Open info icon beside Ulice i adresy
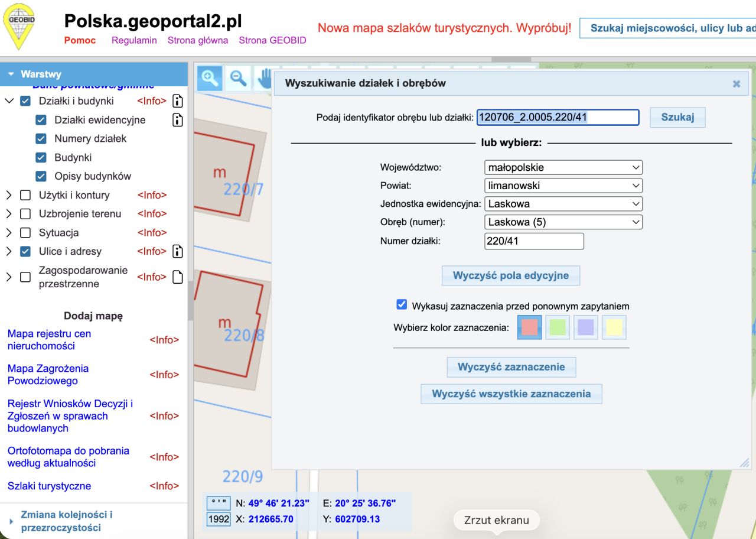Image resolution: width=756 pixels, height=539 pixels. [177, 251]
